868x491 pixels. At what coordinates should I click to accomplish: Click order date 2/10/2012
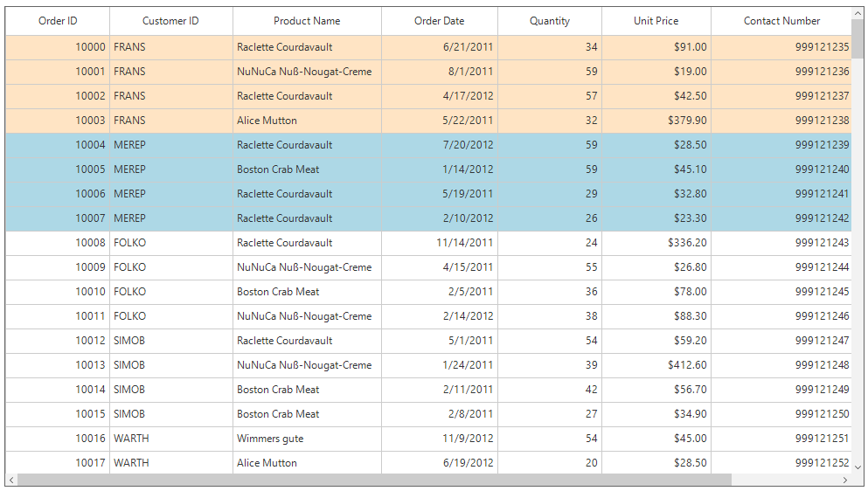(439, 218)
